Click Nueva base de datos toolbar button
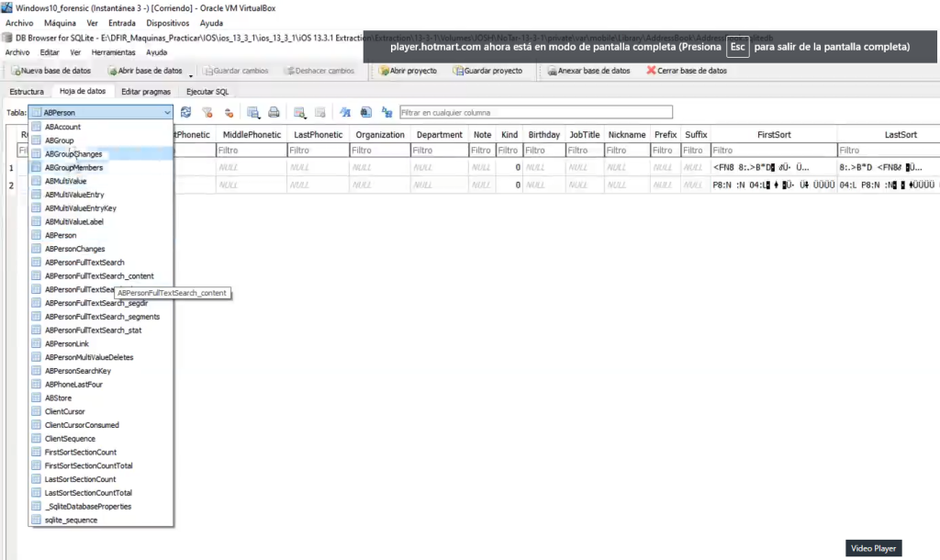This screenshot has height=560, width=940. 51,71
